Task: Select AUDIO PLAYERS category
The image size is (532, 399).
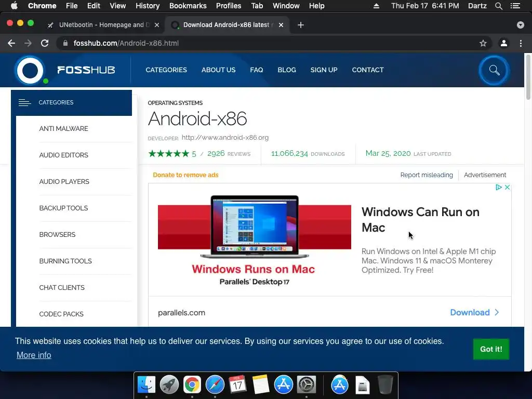Action: point(64,181)
